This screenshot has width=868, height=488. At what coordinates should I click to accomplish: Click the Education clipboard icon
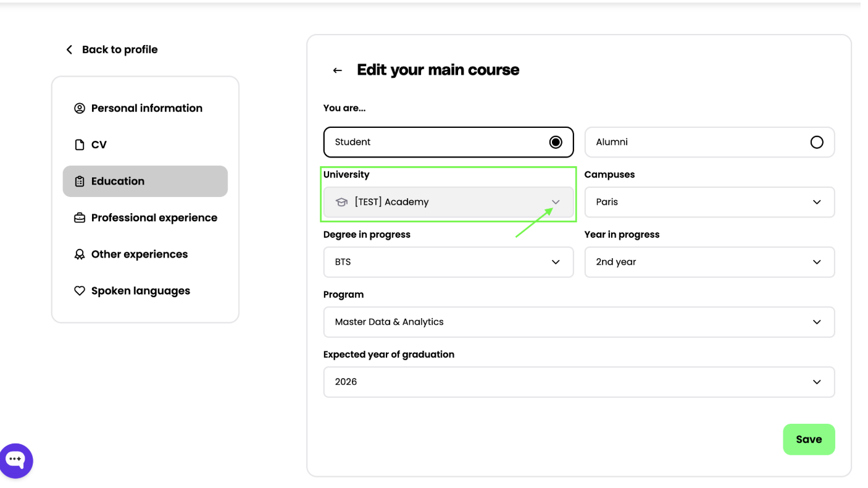pyautogui.click(x=80, y=181)
